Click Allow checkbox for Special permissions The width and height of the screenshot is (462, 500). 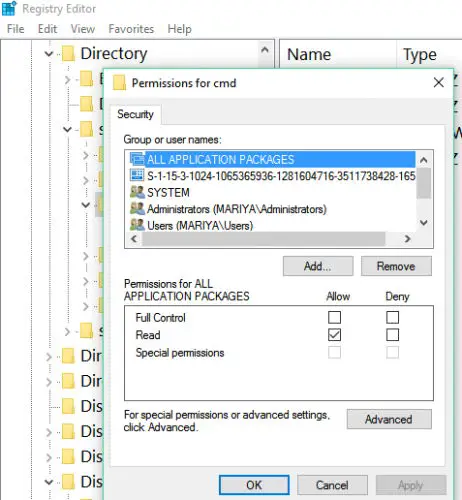[334, 352]
